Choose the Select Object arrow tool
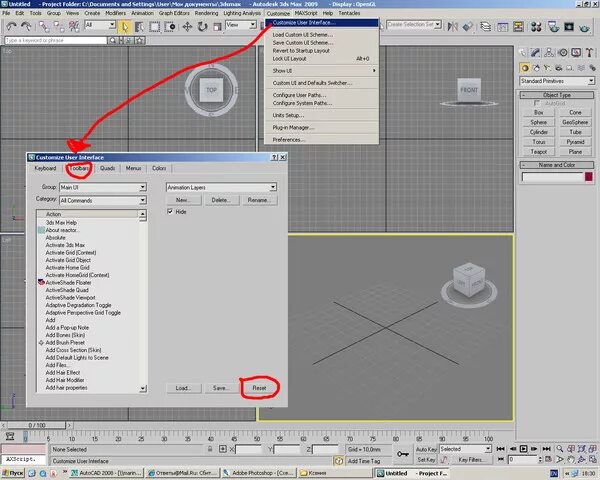Screen dimensions: 600x480 (x=125, y=26)
